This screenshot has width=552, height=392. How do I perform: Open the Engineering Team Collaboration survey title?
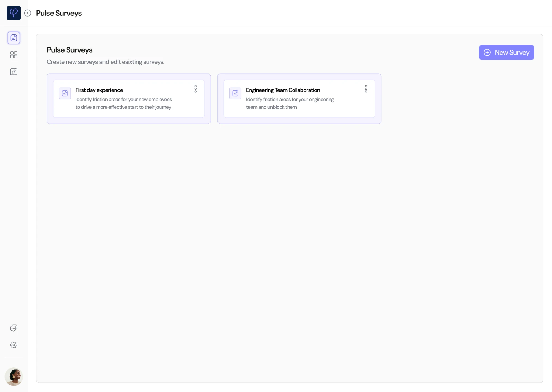point(283,90)
